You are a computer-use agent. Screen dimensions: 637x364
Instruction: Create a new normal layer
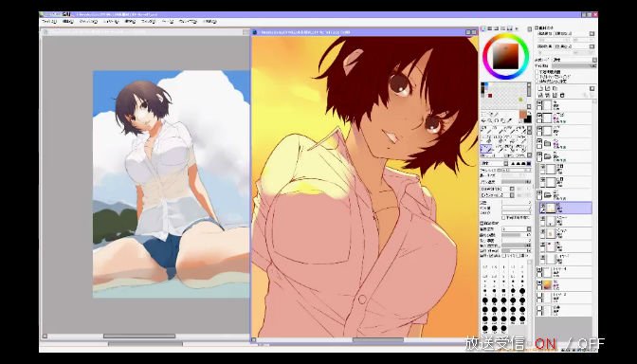(540, 88)
